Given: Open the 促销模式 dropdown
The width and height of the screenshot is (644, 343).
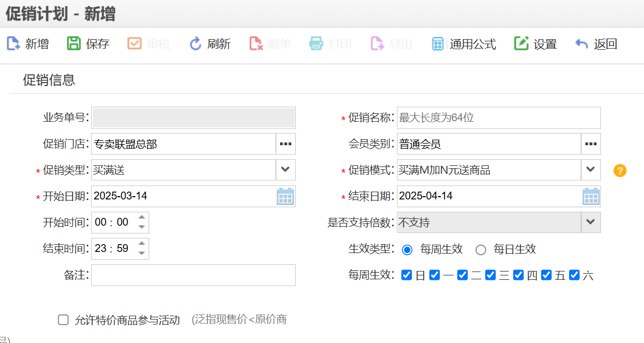Looking at the screenshot, I should [x=591, y=170].
